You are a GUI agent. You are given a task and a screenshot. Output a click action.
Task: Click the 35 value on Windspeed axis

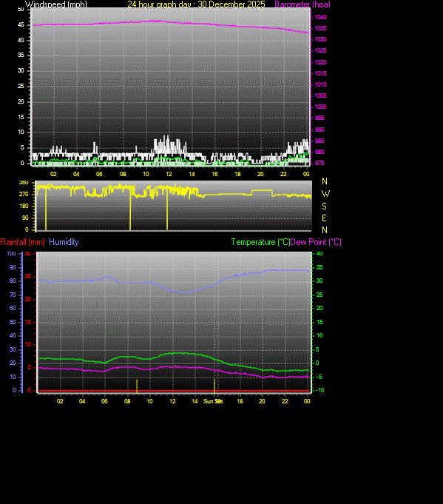click(x=21, y=55)
